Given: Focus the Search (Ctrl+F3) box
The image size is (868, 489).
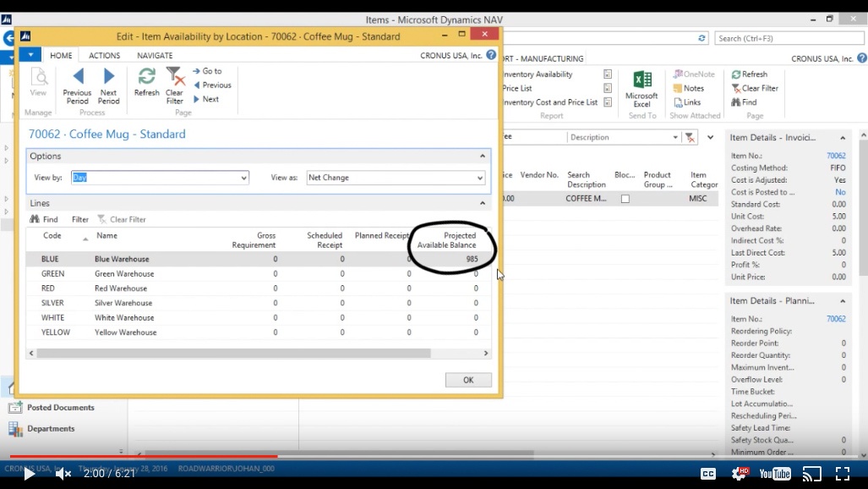Looking at the screenshot, I should (x=789, y=38).
